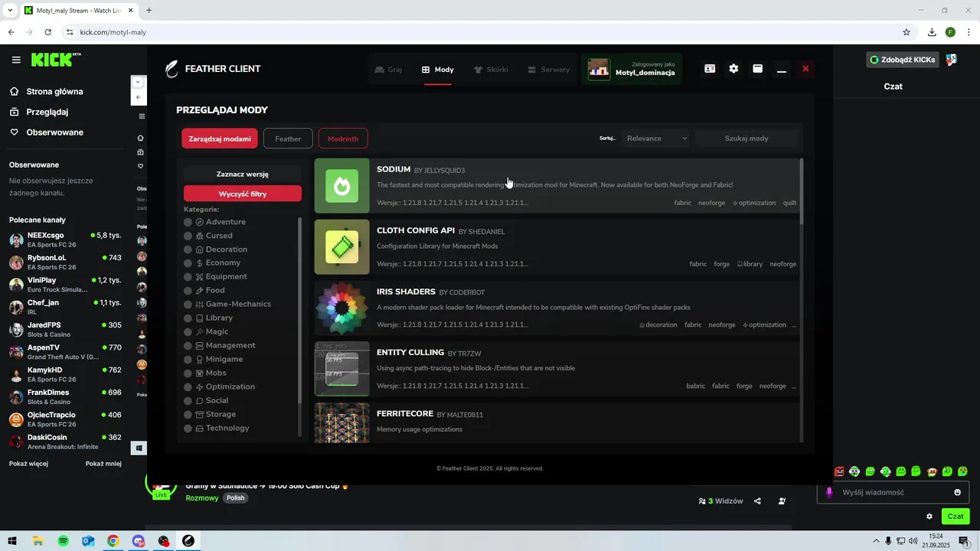Open the Cloth Config API mod thumbnail
Screen dimensions: 980x551
[342, 247]
